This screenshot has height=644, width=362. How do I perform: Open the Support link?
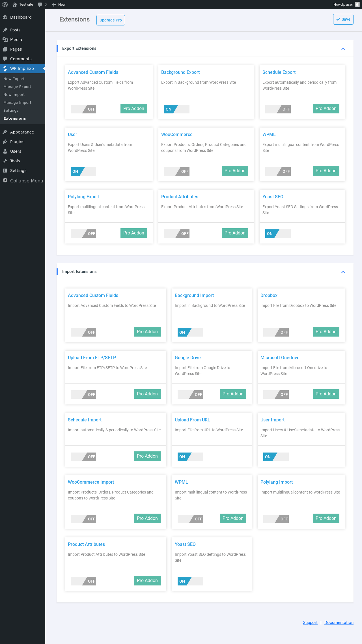click(x=310, y=623)
